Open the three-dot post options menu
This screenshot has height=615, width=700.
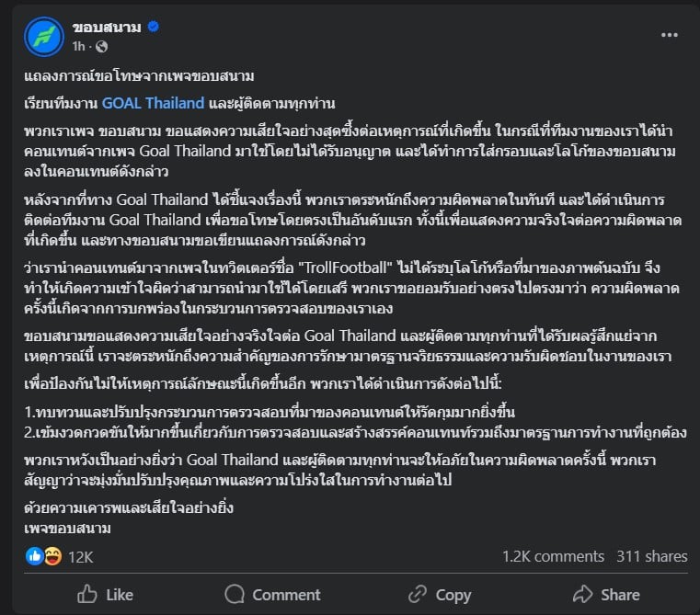[x=669, y=36]
